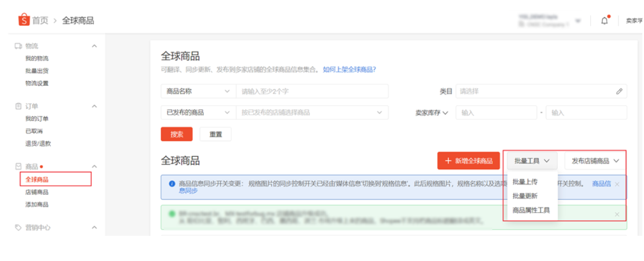This screenshot has width=644, height=261.
Task: Click the 新增全球商品 button
Action: [x=468, y=161]
